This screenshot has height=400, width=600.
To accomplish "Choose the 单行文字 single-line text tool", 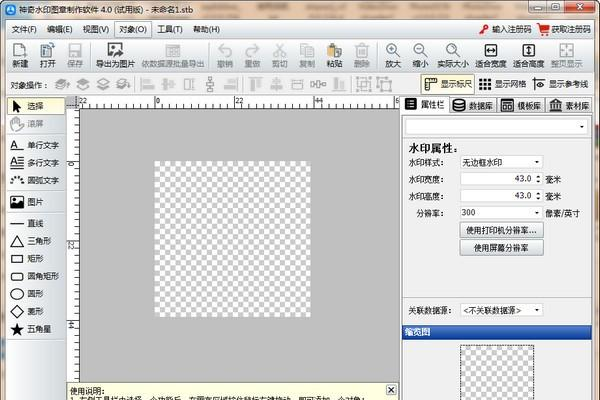I will (36, 145).
